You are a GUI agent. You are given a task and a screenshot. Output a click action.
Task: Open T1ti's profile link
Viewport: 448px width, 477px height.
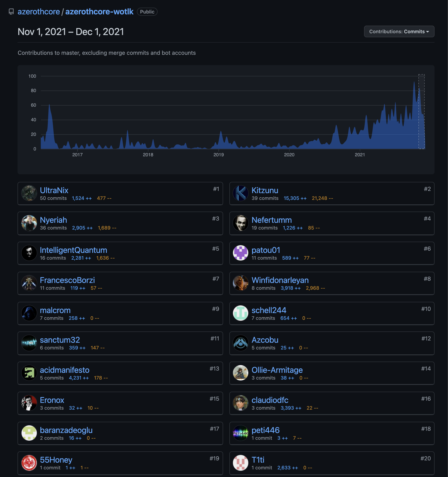click(x=258, y=460)
